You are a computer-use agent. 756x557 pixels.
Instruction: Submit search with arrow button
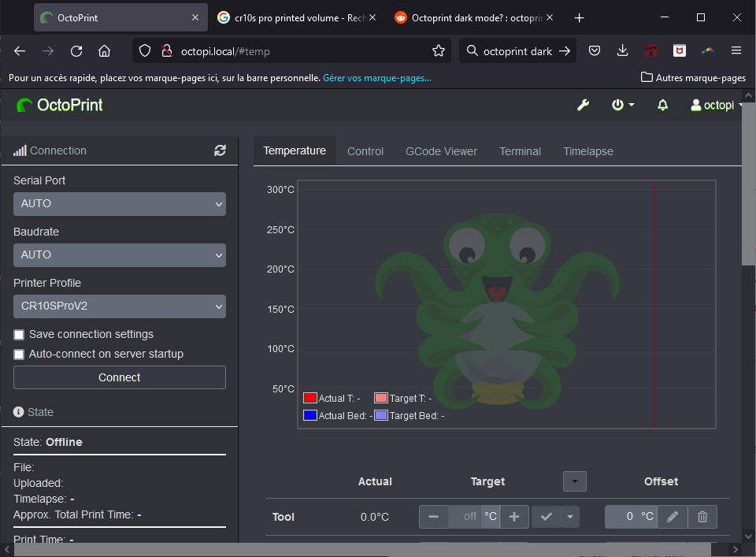coord(565,50)
